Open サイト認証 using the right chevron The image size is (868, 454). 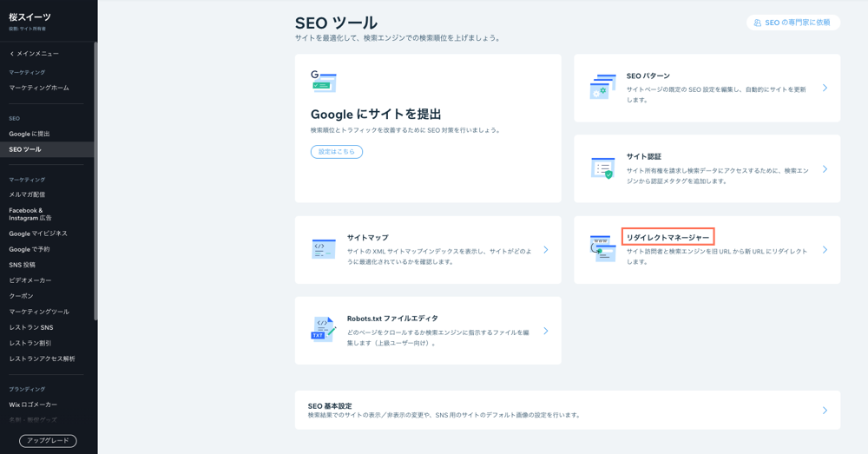click(x=825, y=169)
